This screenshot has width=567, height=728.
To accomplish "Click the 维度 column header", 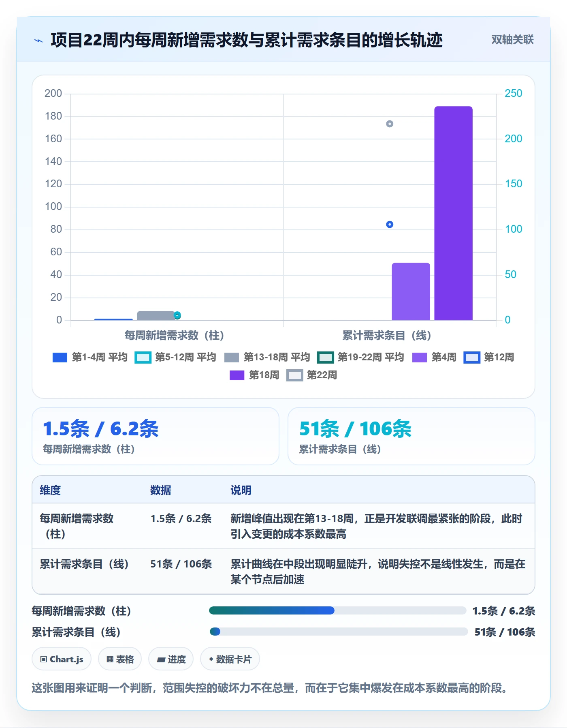I will [50, 490].
